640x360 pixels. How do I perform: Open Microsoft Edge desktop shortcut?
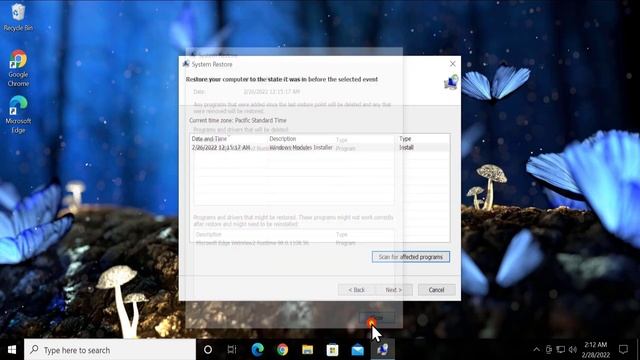pyautogui.click(x=18, y=114)
